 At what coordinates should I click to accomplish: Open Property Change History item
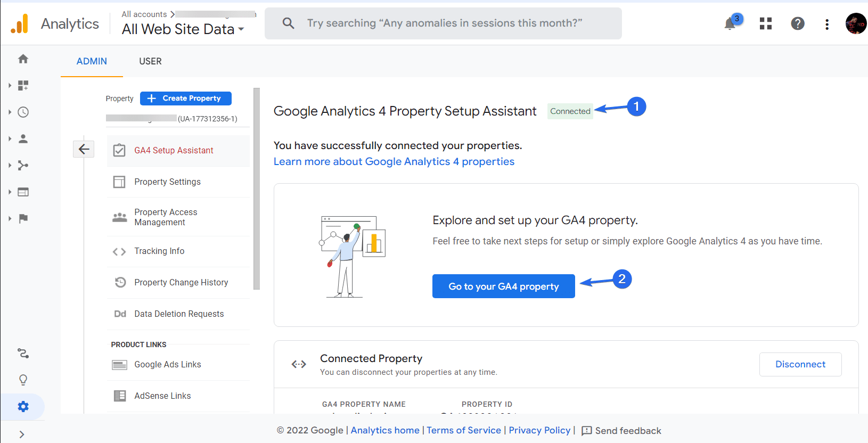coord(178,283)
